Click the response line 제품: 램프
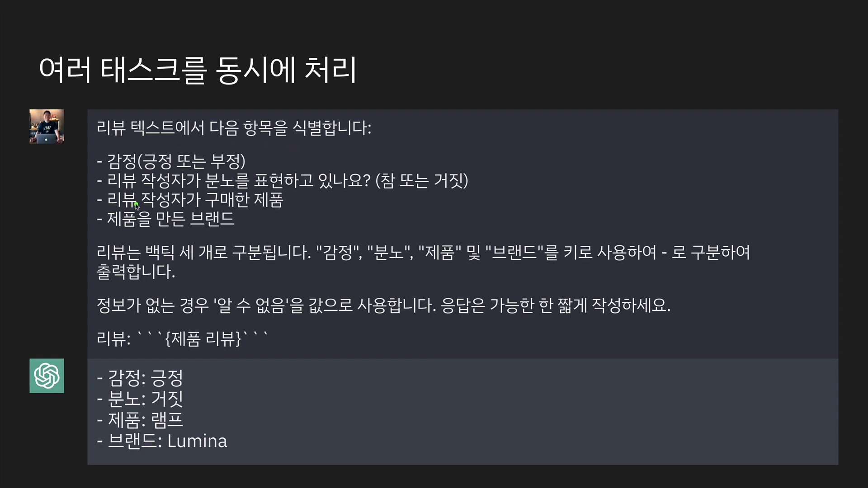 pyautogui.click(x=140, y=420)
